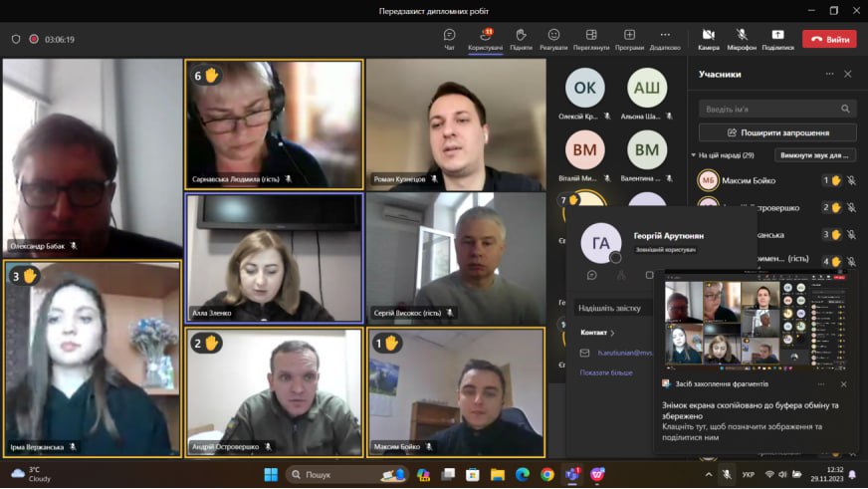Click the Показати більше link
This screenshot has height=489, width=868.
pos(606,372)
